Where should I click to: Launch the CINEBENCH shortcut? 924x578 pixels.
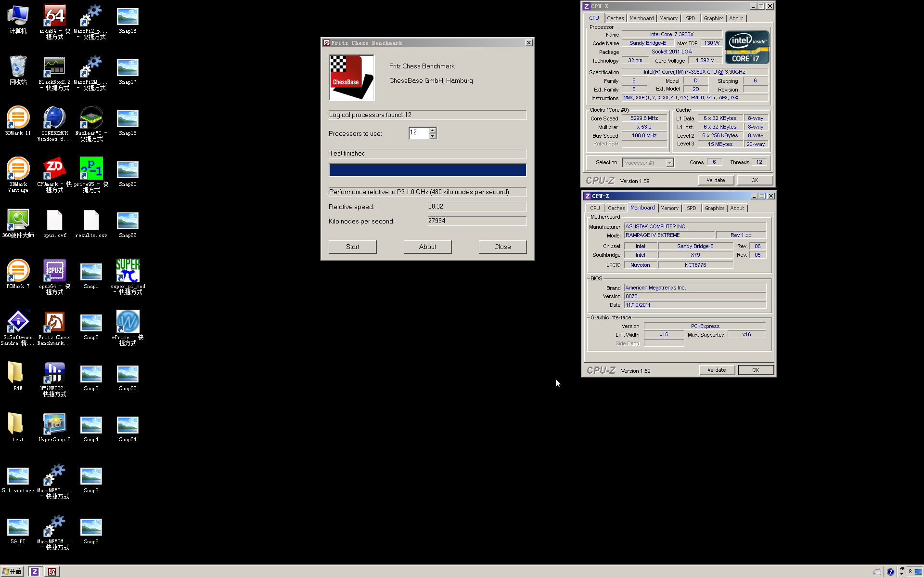pos(54,124)
